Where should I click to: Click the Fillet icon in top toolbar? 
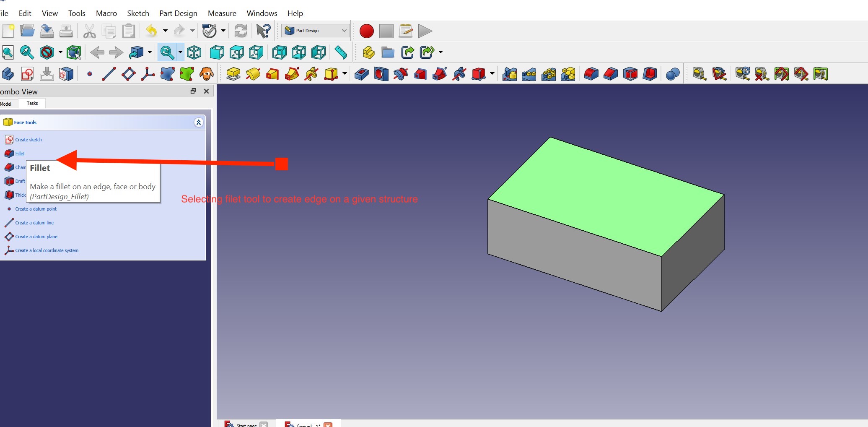click(x=591, y=74)
